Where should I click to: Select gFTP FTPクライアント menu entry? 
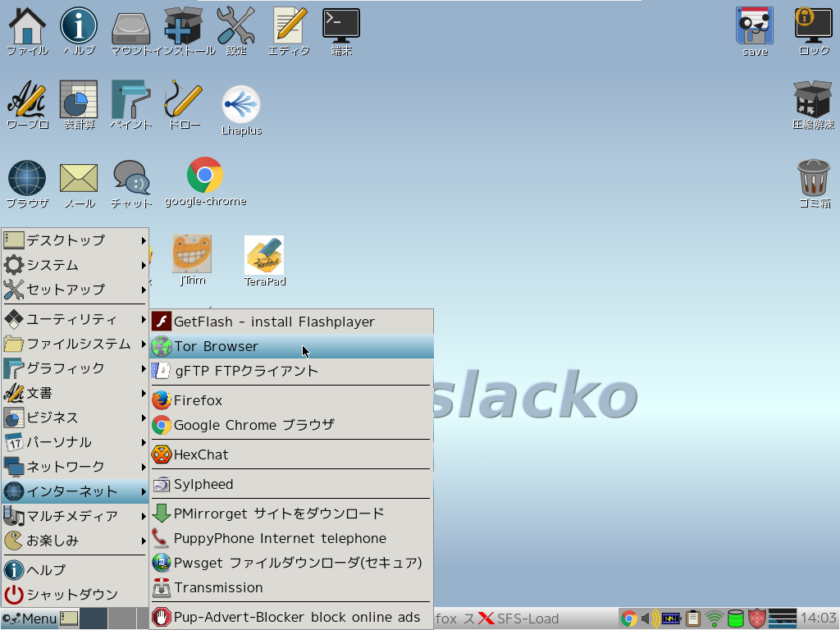pos(291,372)
